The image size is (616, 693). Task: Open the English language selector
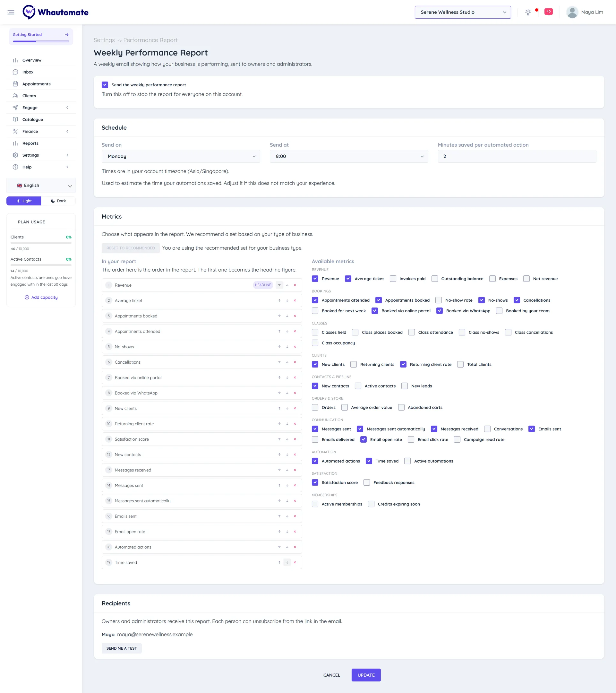[x=41, y=186]
